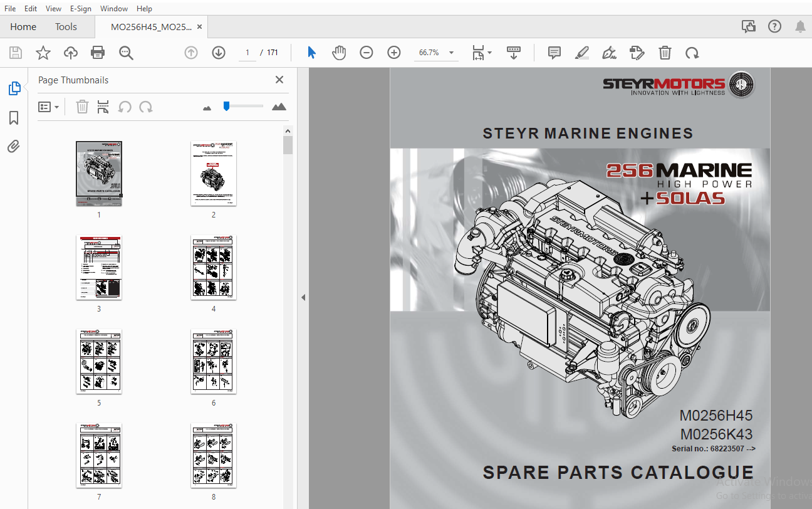Screen dimensions: 812x509
Task: Click the Save file icon
Action: pos(16,53)
